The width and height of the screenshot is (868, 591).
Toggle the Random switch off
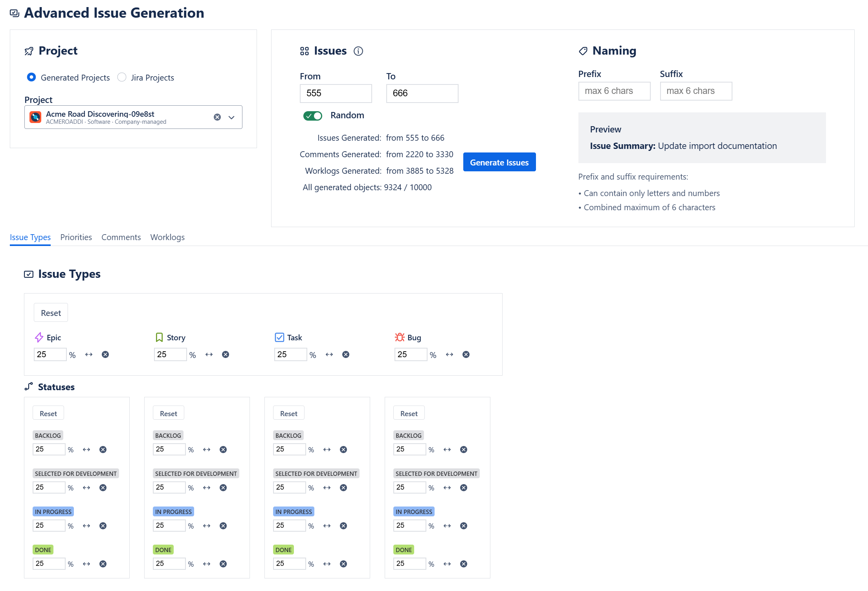tap(313, 116)
